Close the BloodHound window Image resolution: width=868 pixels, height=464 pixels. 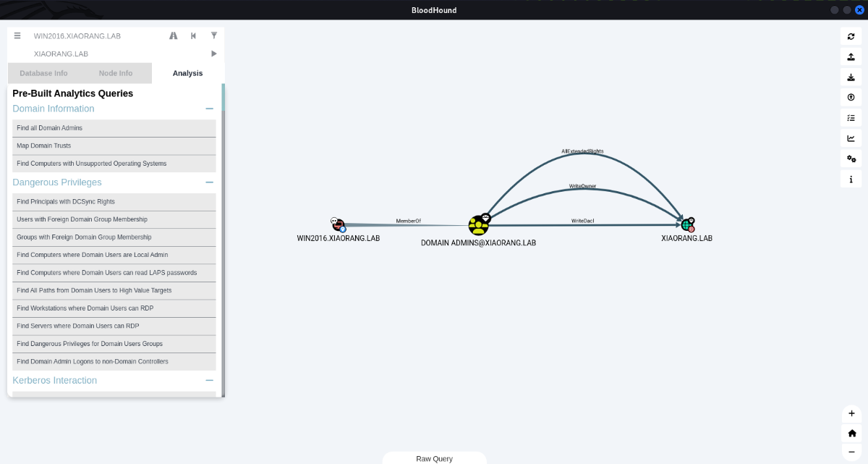click(859, 10)
